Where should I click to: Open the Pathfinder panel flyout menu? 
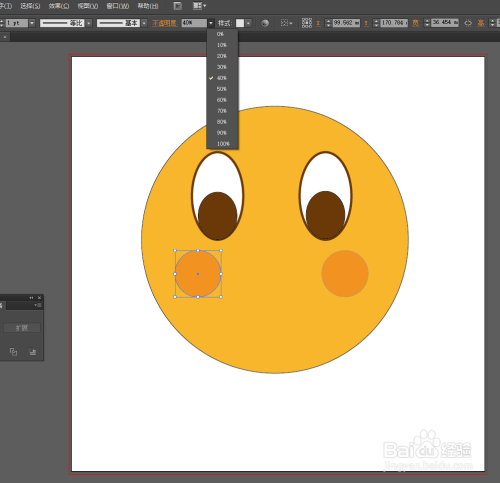[x=38, y=305]
